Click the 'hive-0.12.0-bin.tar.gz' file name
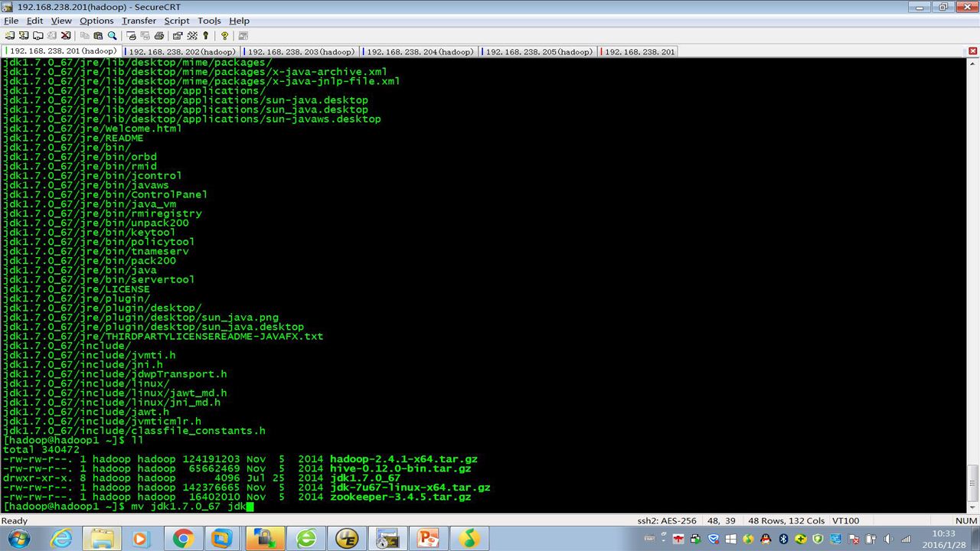 [400, 468]
